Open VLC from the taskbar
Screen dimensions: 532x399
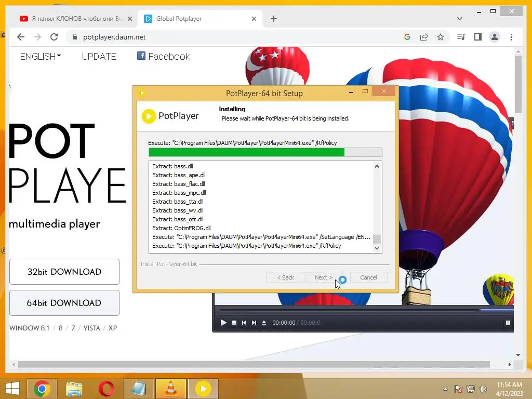tap(171, 389)
